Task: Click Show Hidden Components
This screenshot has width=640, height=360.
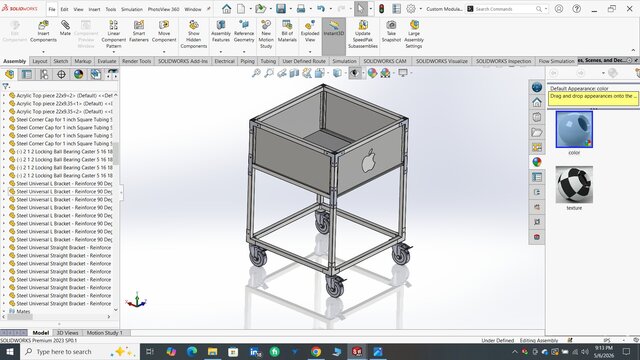Action: pos(194,34)
